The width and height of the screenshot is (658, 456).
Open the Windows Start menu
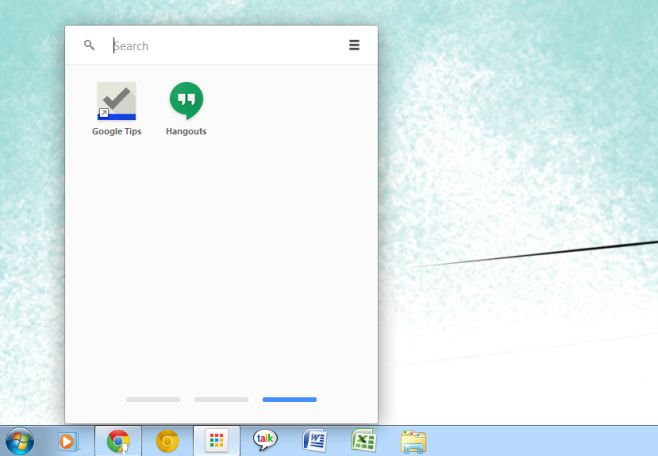pyautogui.click(x=19, y=441)
